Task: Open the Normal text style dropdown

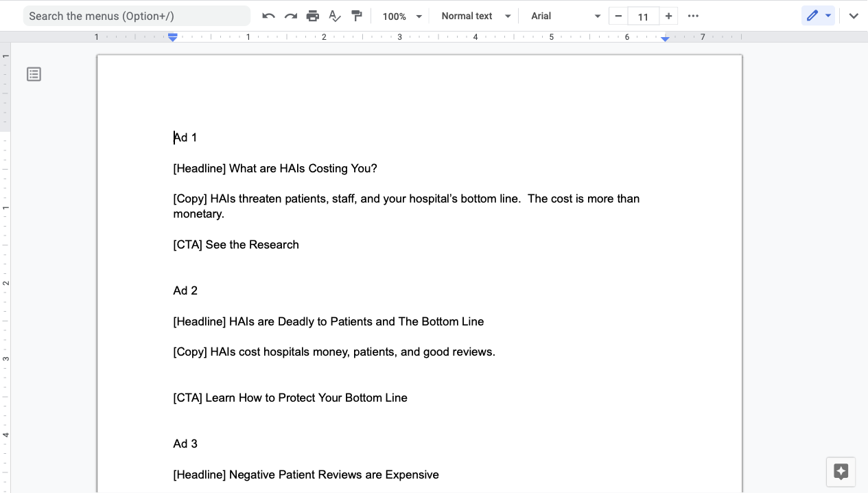Action: [x=476, y=16]
